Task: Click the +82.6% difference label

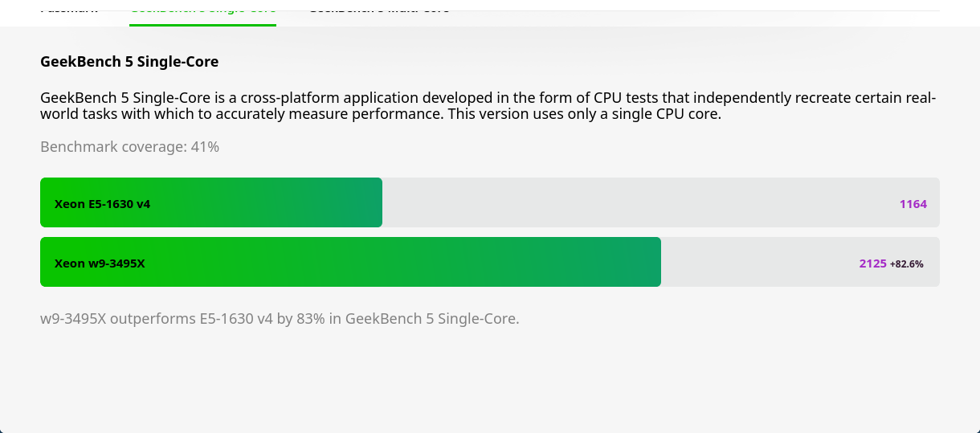Action: (907, 263)
